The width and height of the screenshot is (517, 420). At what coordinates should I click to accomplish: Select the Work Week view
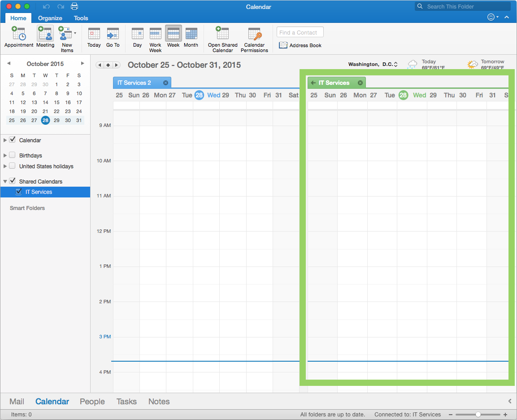[x=155, y=37]
